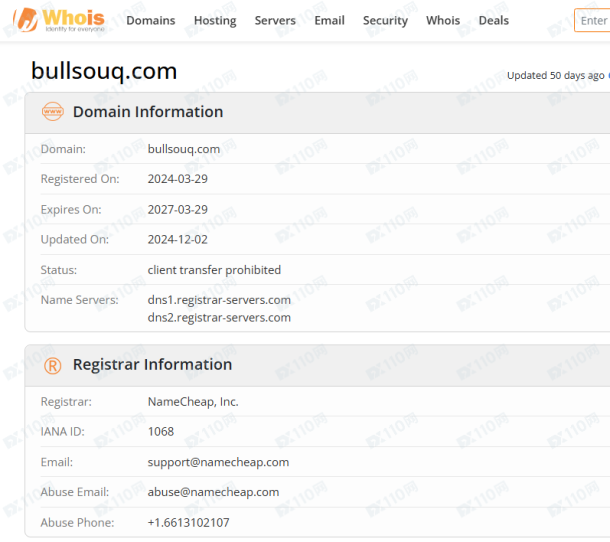610x542 pixels.
Task: Click the Updated 50 days ago text
Action: point(556,75)
